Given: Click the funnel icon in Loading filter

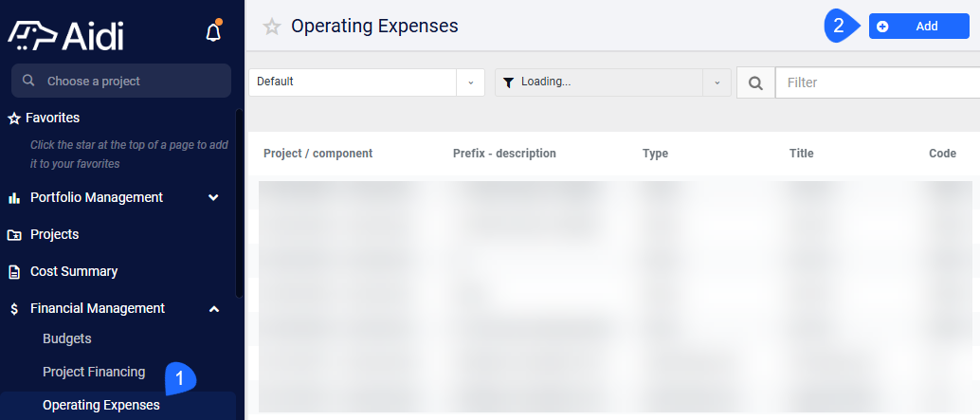Looking at the screenshot, I should [509, 82].
